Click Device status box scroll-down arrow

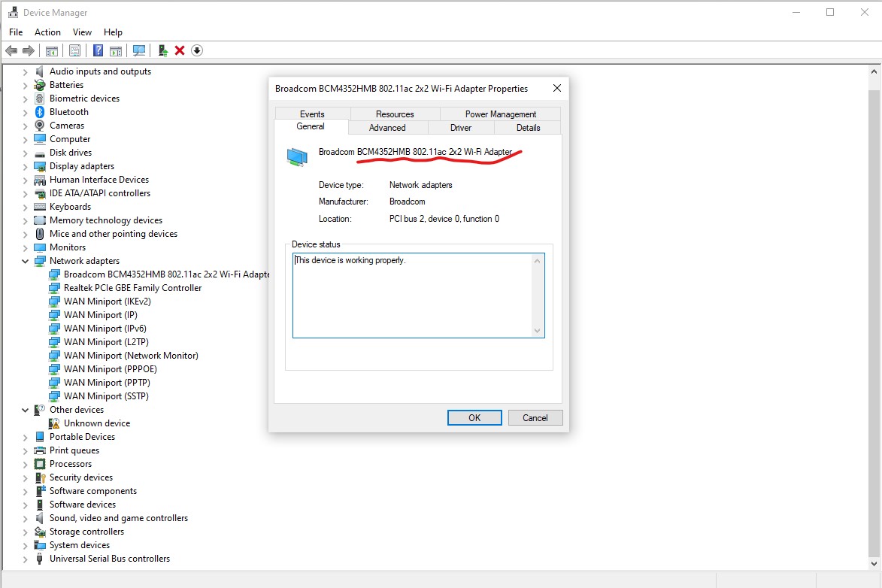537,331
